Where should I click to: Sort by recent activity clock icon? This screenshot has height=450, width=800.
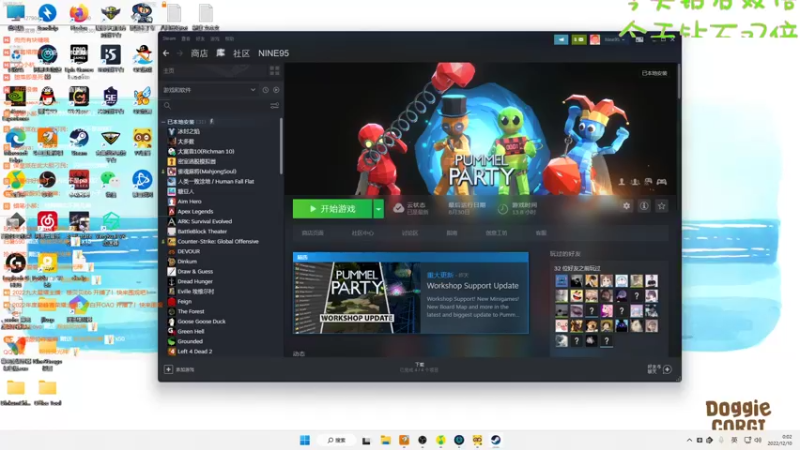[265, 90]
